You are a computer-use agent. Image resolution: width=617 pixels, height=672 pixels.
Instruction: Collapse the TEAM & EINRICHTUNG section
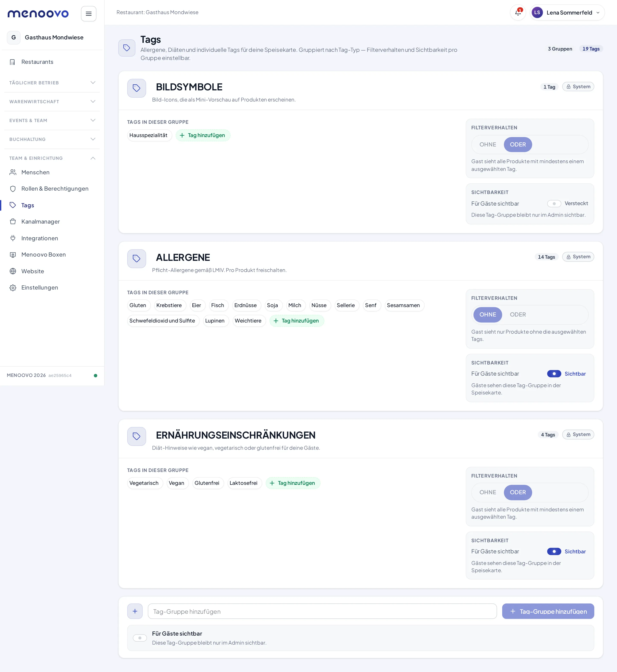(52, 158)
